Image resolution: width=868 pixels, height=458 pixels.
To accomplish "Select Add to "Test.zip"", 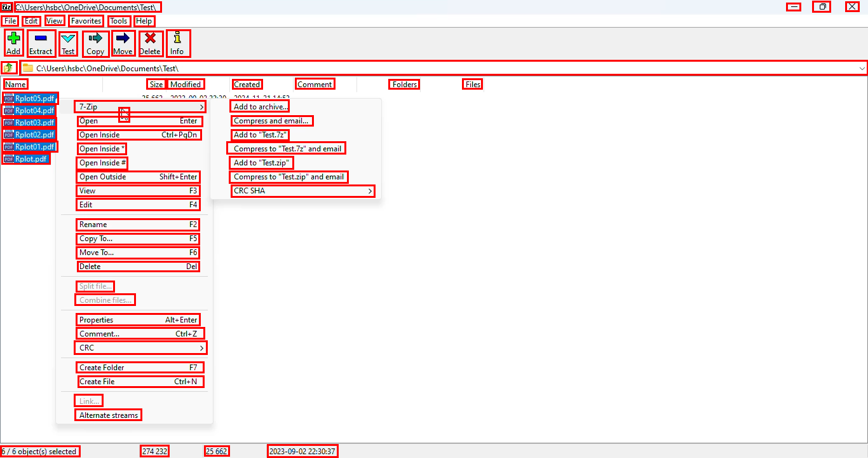I will [x=262, y=163].
